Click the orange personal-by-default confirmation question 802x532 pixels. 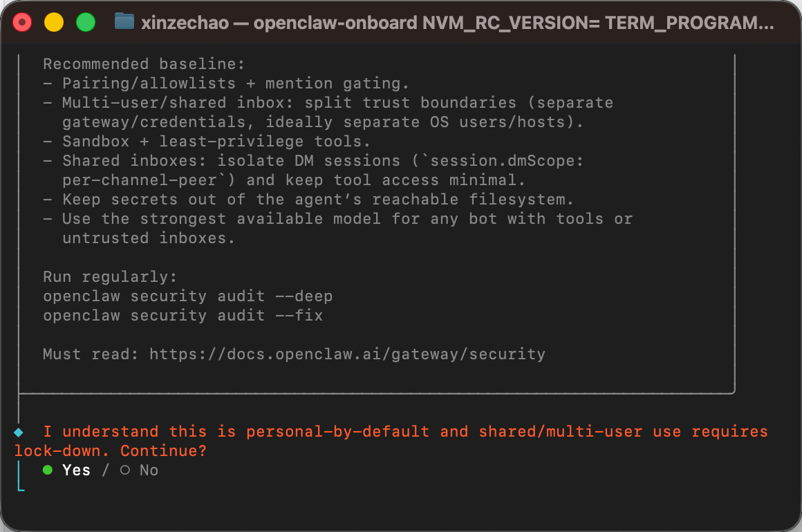click(391, 441)
